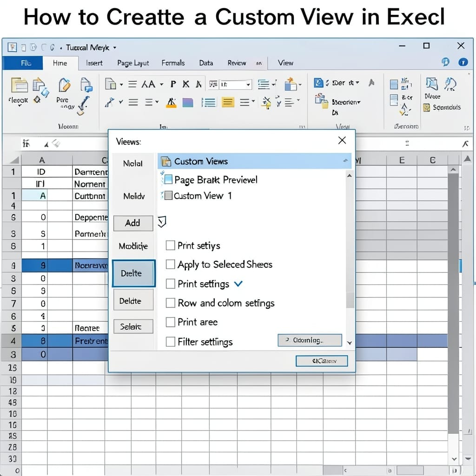Viewport: 476px width, 476px height.
Task: Open the Page Layut tab
Action: coord(133,63)
